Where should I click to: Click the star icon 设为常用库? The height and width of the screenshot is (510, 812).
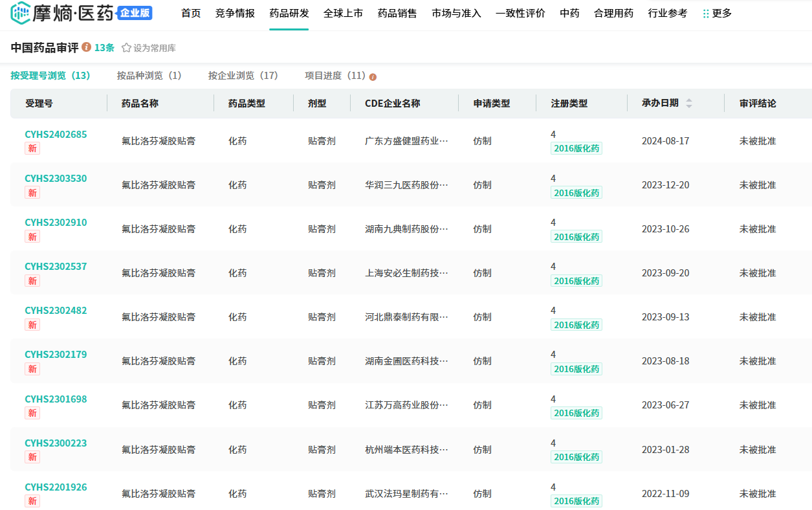pos(126,48)
